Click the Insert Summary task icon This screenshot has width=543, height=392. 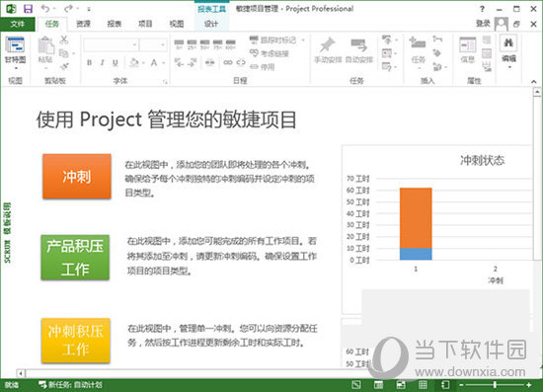pos(437,39)
